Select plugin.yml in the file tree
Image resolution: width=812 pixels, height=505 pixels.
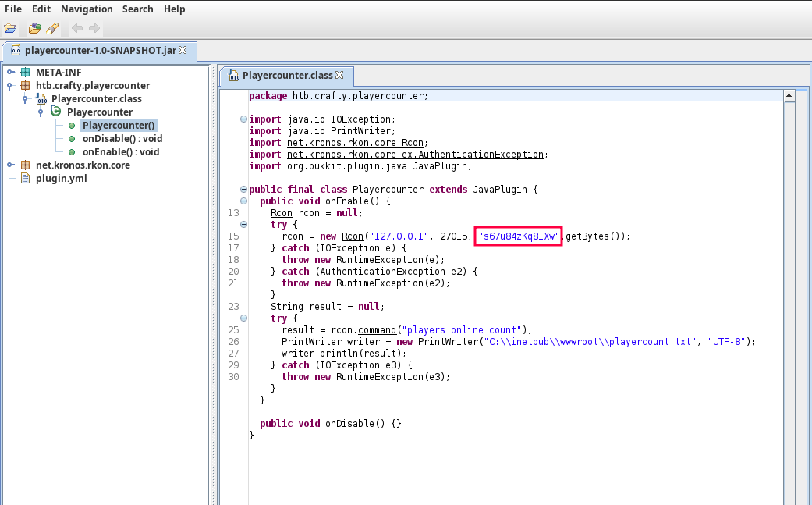click(61, 179)
